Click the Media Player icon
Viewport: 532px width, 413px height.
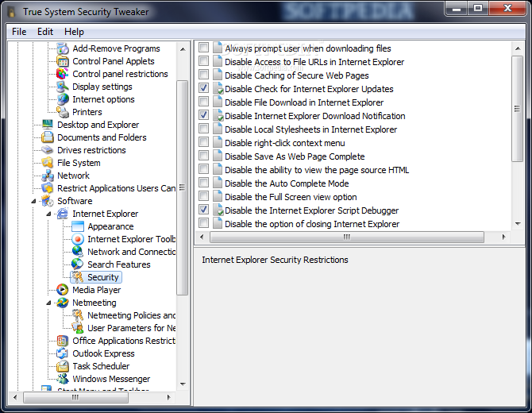point(63,290)
